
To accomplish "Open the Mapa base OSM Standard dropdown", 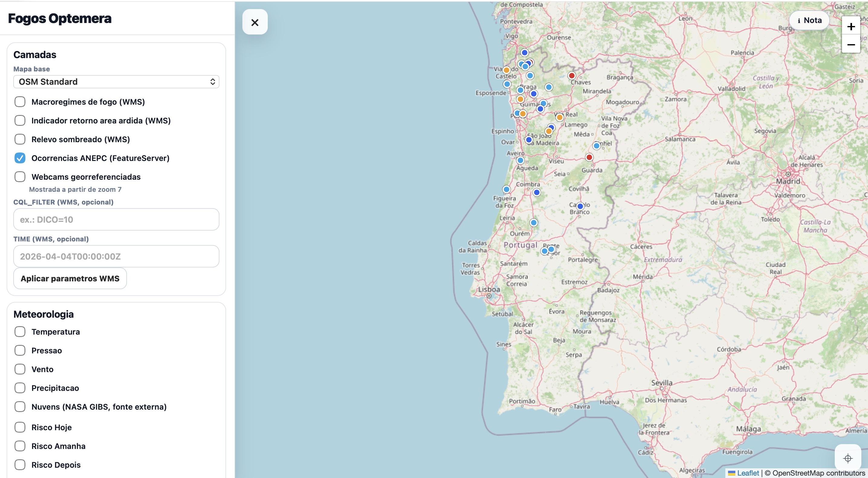I will click(116, 82).
